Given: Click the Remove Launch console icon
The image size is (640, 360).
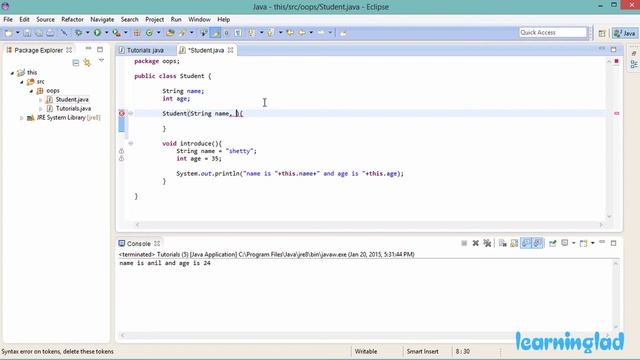Looking at the screenshot, I should pyautogui.click(x=476, y=243).
